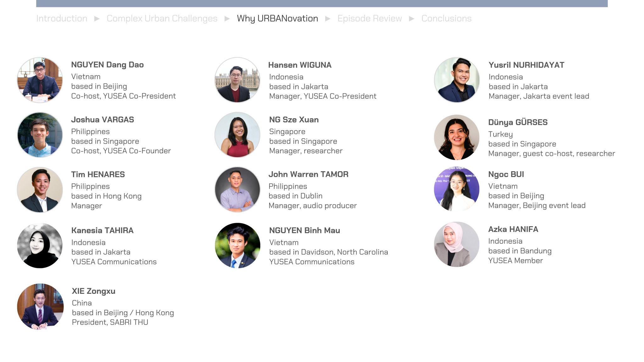Click John Warren TAMOR's profile photo
The height and width of the screenshot is (362, 644).
coord(237,189)
